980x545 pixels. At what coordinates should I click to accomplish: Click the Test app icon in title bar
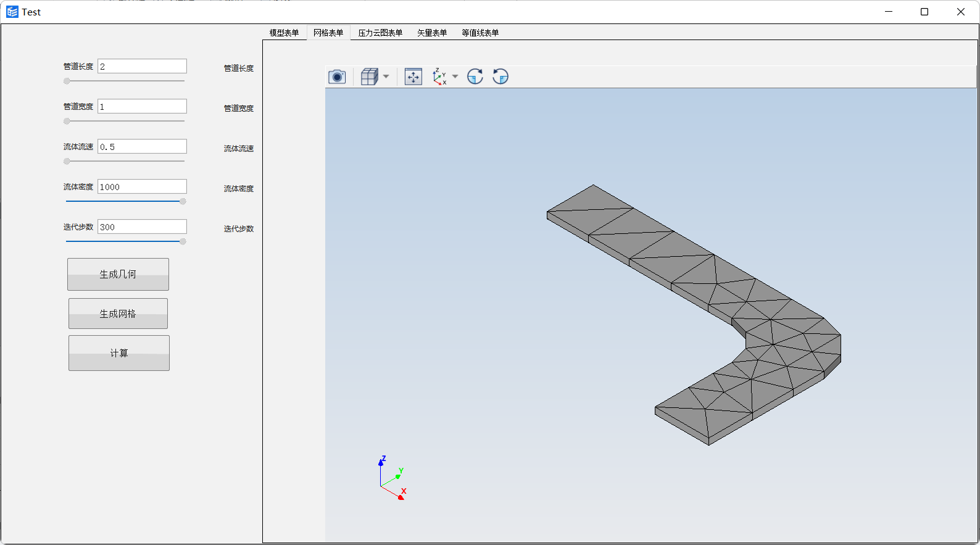pyautogui.click(x=12, y=12)
